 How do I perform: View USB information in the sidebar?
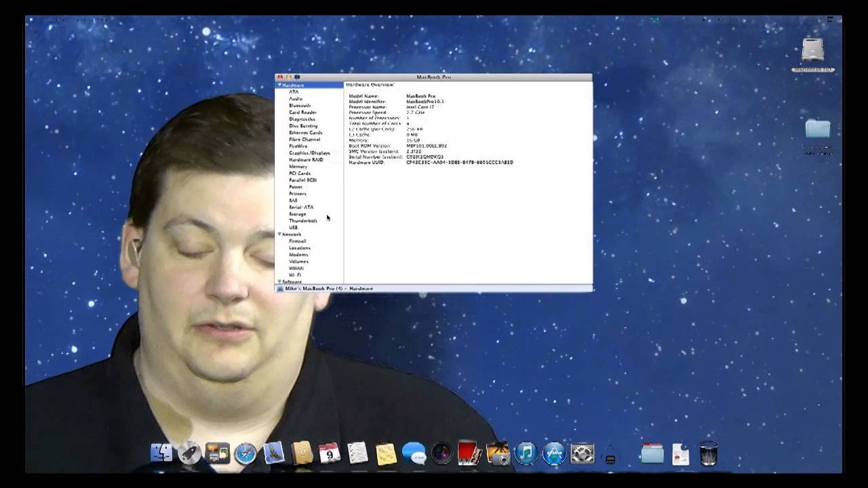pyautogui.click(x=293, y=227)
